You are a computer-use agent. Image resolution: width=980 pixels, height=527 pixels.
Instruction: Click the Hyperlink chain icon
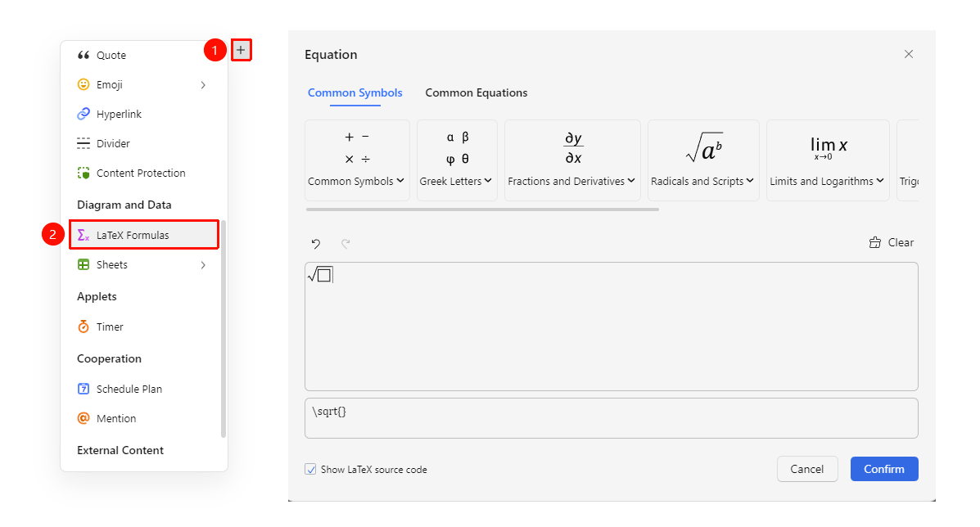(84, 114)
